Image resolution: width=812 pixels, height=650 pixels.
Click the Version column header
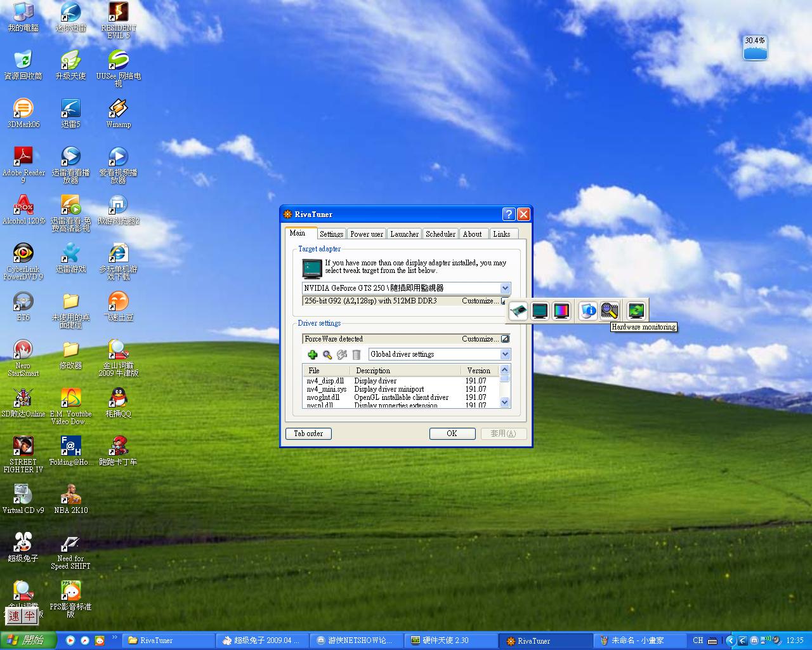(x=479, y=371)
